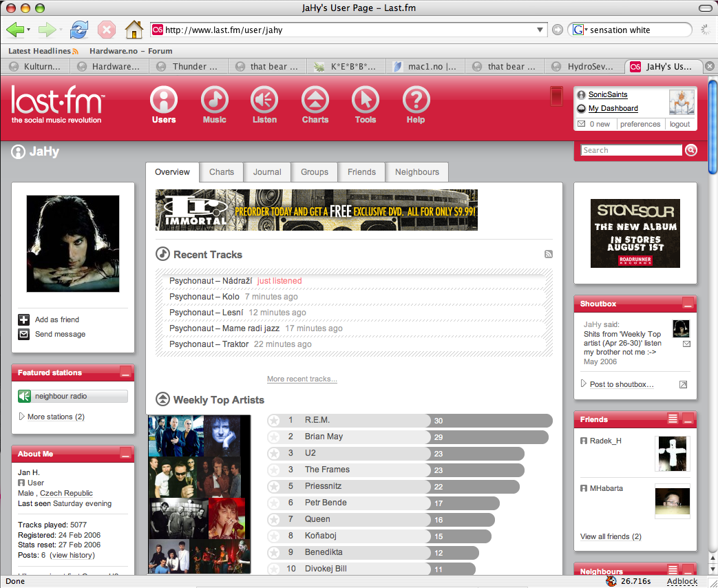Screen dimensions: 718x588
Task: Click the Send message envelope icon
Action: 24,335
